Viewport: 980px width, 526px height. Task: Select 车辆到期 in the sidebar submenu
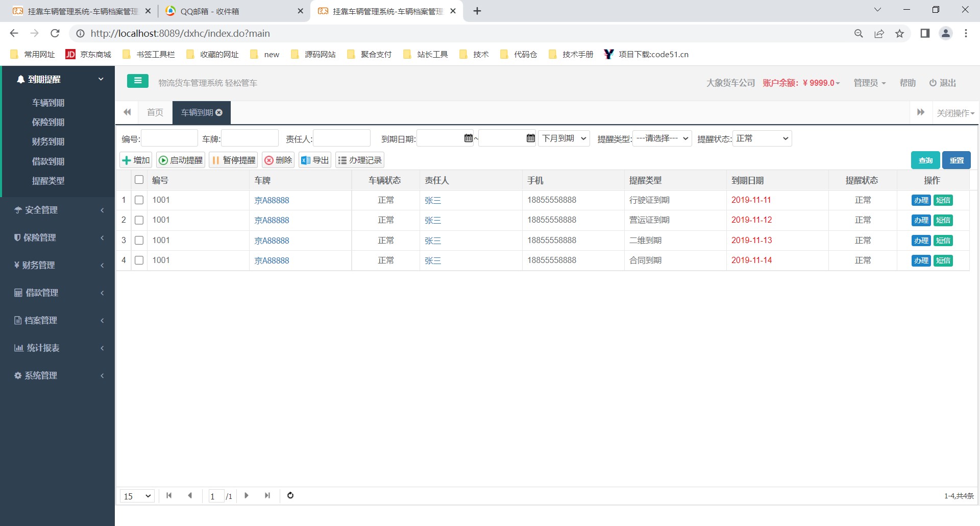click(x=48, y=103)
